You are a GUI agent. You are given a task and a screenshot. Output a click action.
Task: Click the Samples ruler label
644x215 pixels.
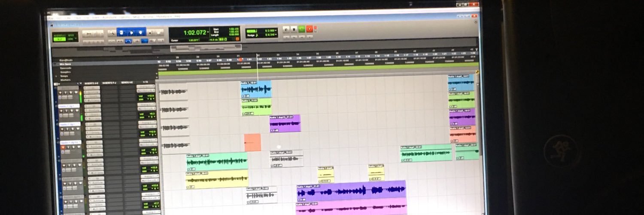[65, 72]
